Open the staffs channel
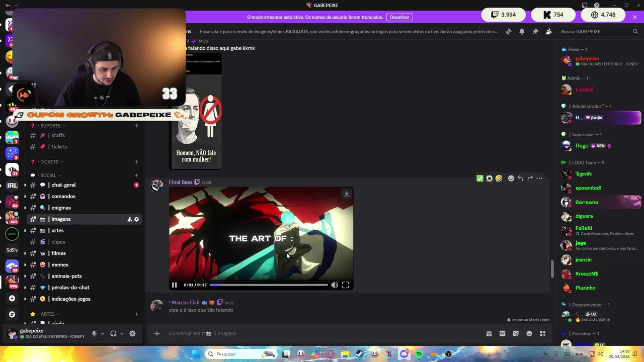The height and width of the screenshot is (362, 644). (x=84, y=135)
